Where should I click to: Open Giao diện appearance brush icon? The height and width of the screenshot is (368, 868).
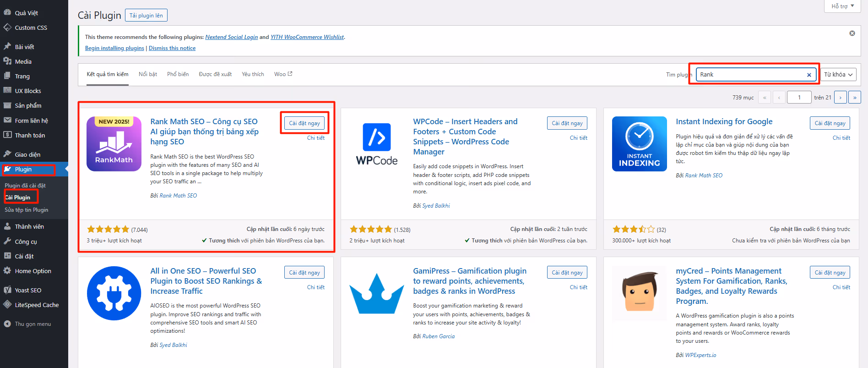[7, 154]
